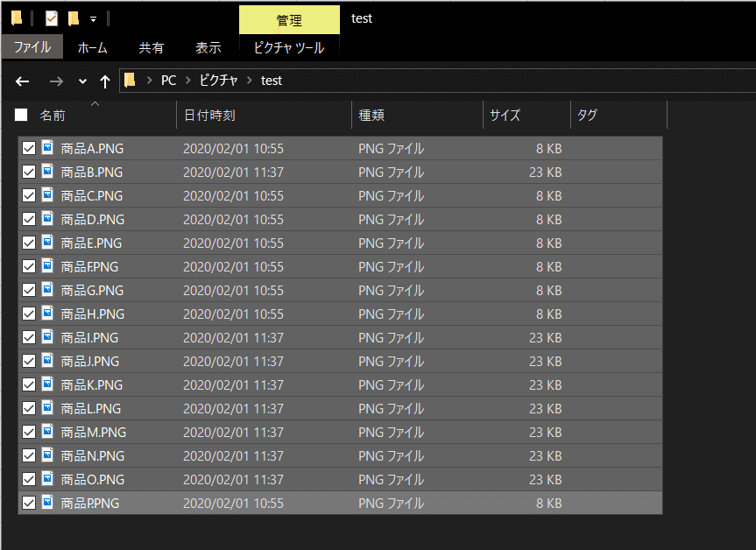Click the 商品P.PNG file icon

(x=47, y=501)
